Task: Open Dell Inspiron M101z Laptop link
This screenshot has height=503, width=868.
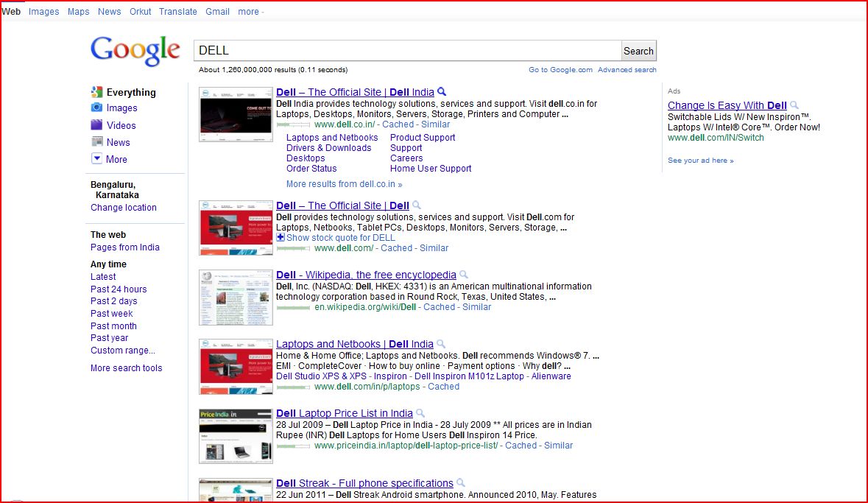Action: (469, 376)
